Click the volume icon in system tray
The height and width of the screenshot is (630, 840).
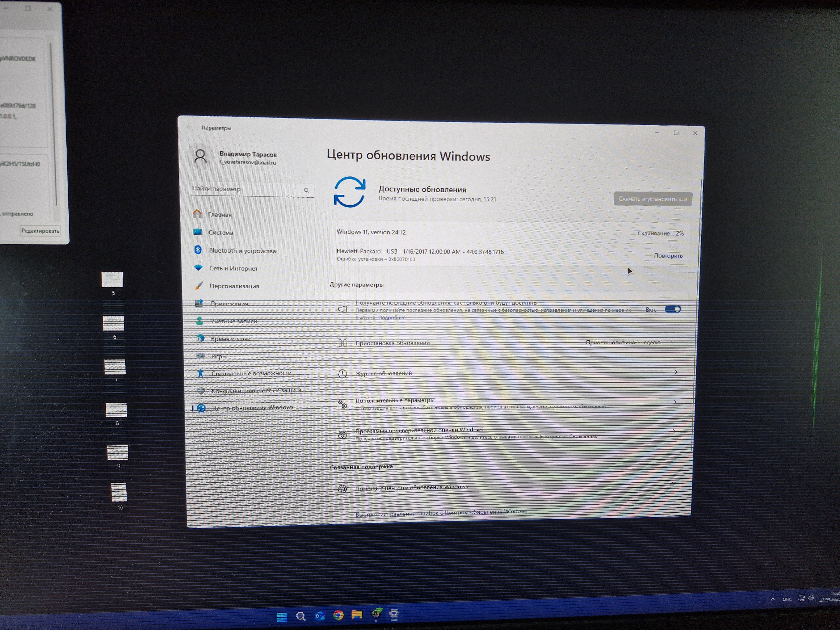[811, 598]
